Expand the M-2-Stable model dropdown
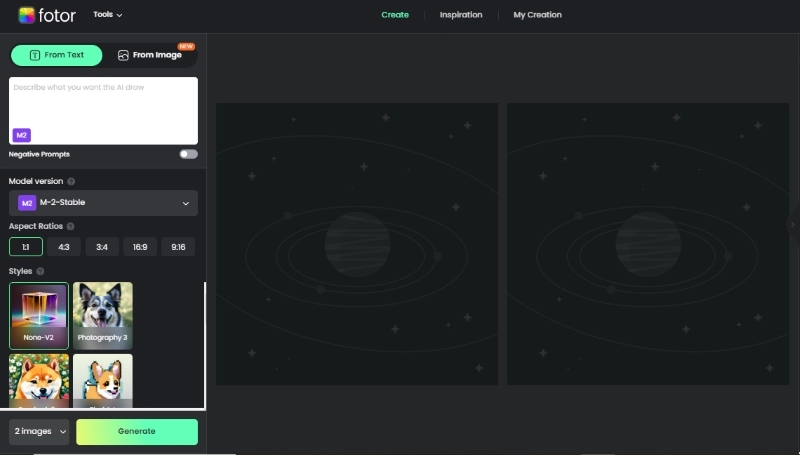 click(104, 203)
